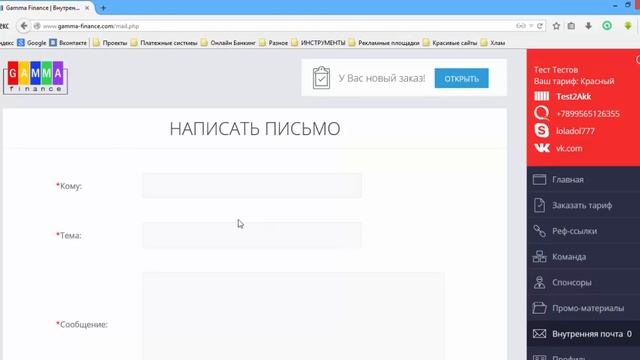Reload the page with refresh icon
Viewport: 640px width, 360px height.
540,26
